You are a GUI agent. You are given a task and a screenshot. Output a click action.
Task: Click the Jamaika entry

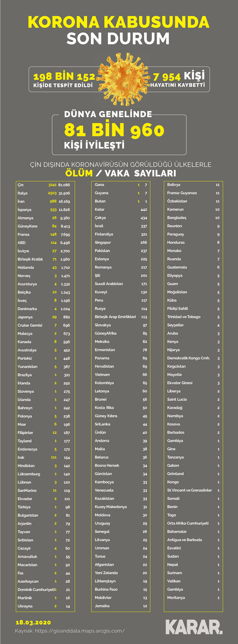[102, 606]
